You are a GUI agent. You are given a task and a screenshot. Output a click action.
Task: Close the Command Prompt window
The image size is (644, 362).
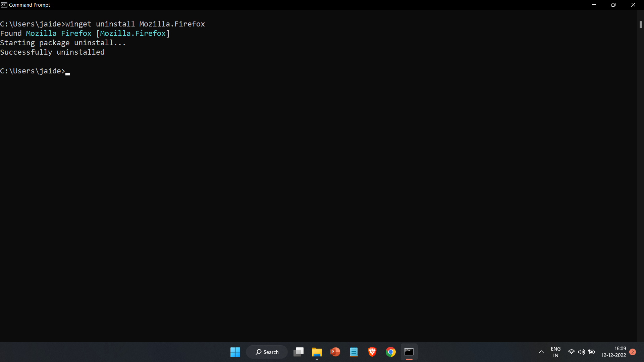coord(633,5)
